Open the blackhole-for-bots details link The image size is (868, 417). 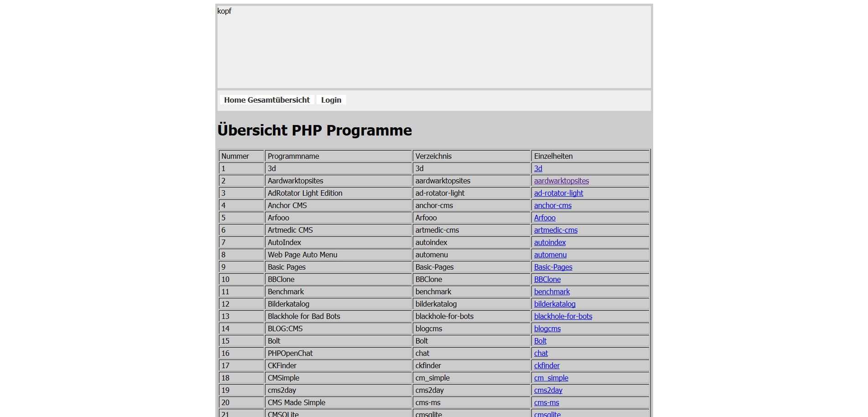[562, 316]
